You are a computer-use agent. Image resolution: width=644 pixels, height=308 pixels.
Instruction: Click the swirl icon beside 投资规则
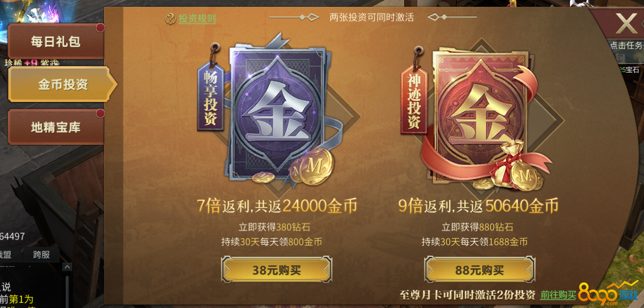pos(170,19)
